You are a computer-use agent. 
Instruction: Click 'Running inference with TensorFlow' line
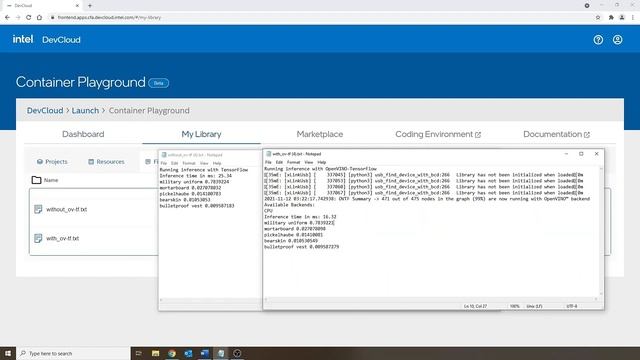coord(204,170)
